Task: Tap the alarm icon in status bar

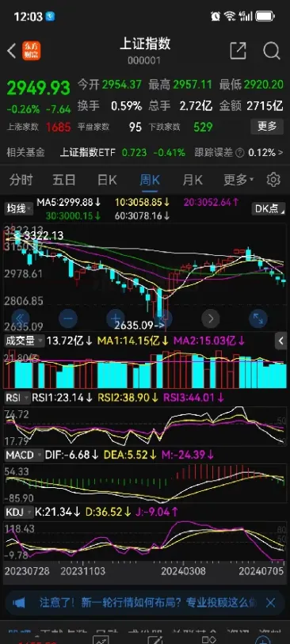Action: tap(216, 17)
